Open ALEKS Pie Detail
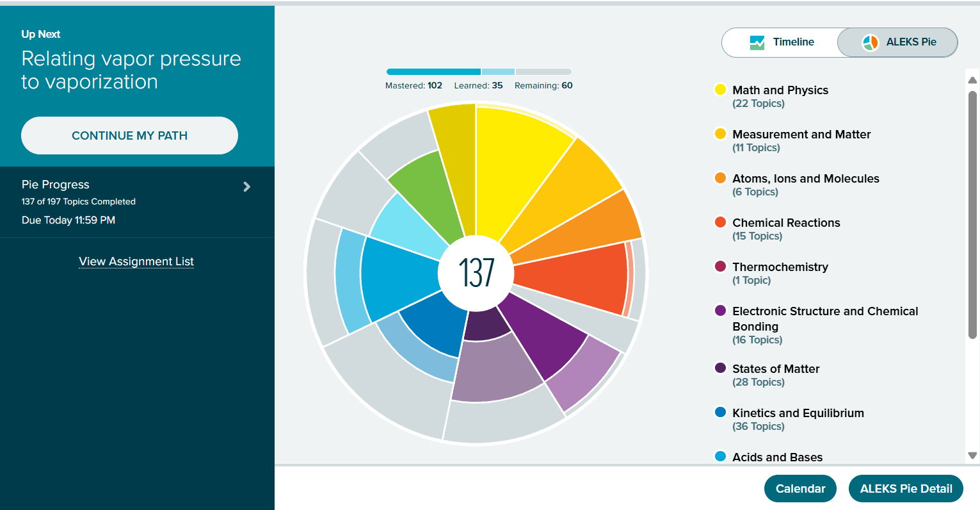Screen dimensions: 980x510 pyautogui.click(x=905, y=488)
